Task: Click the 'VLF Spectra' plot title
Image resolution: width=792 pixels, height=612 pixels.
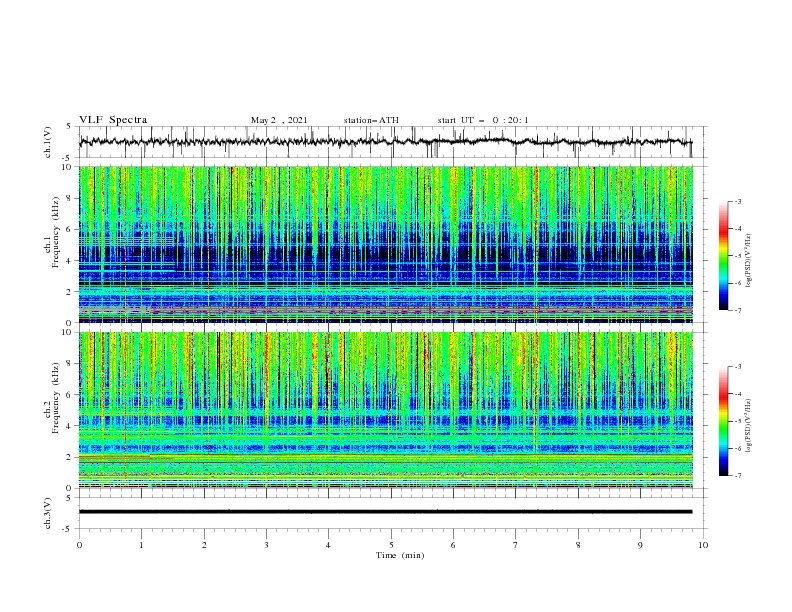Action: click(x=113, y=120)
